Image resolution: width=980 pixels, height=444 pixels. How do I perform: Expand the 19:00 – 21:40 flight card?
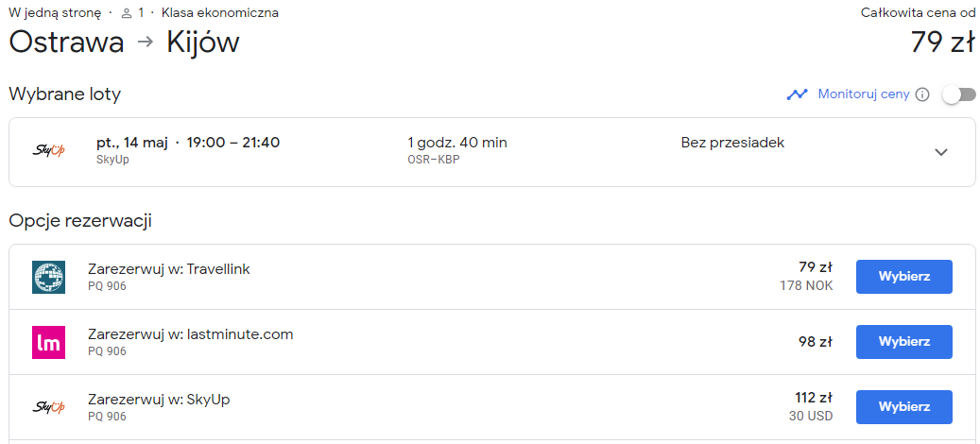click(x=491, y=152)
